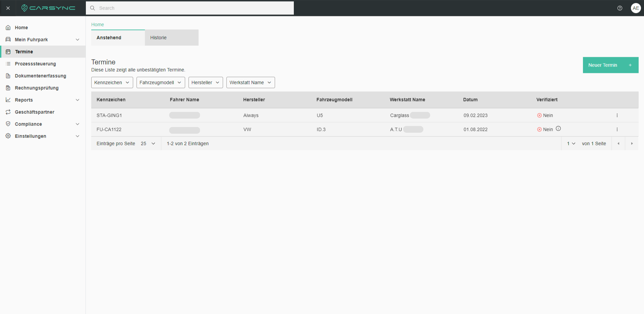Sort by the Datum column header

click(x=470, y=100)
